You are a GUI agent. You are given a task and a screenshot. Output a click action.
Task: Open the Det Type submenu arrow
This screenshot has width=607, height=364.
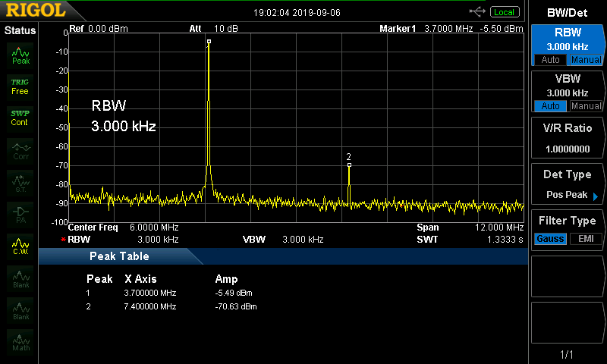pyautogui.click(x=596, y=196)
